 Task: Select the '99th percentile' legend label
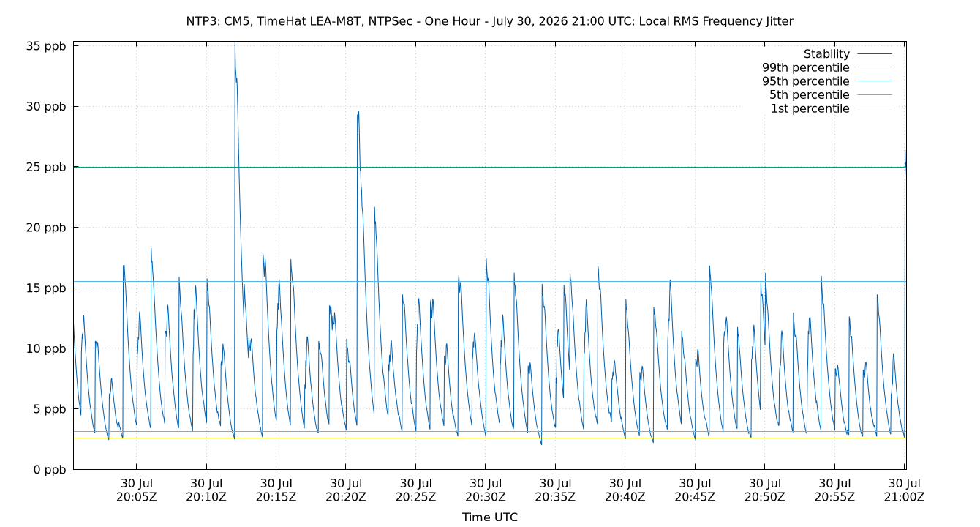[806, 67]
